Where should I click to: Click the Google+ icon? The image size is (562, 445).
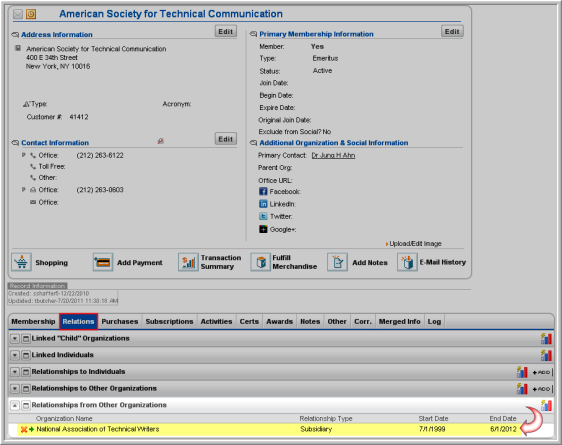(263, 229)
